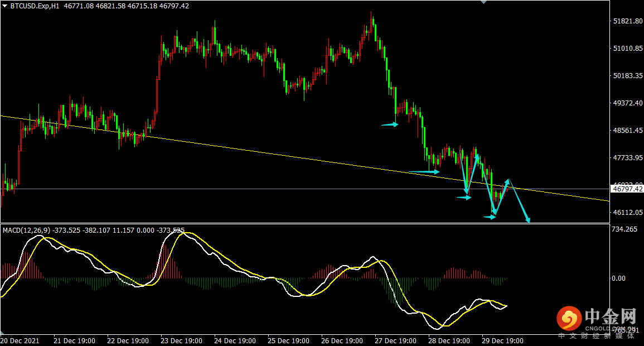
Task: Select the long cyan arrow near 47300 level
Action: pyautogui.click(x=424, y=172)
